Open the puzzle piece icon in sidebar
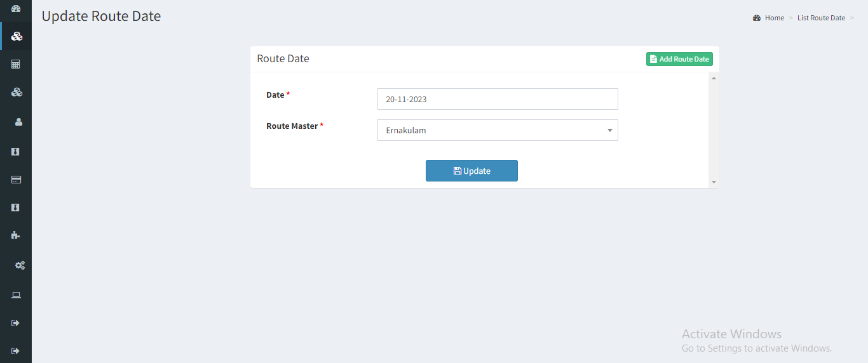The height and width of the screenshot is (363, 868). pyautogui.click(x=16, y=235)
